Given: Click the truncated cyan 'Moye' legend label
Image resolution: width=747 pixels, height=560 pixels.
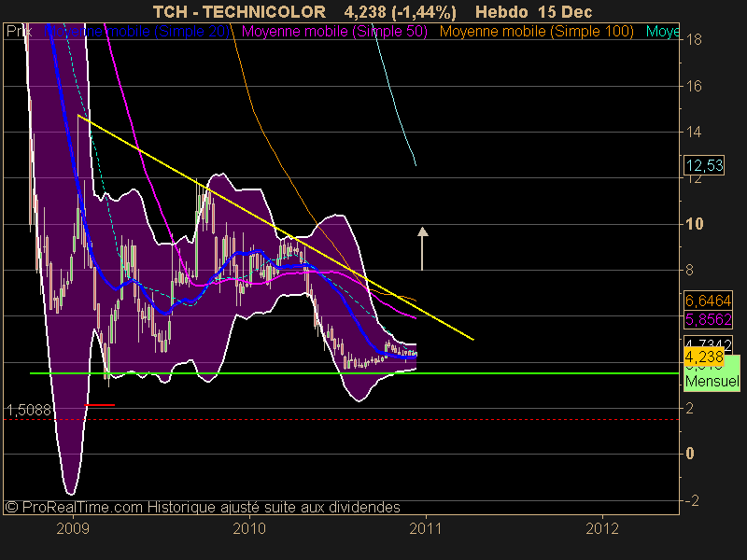Looking at the screenshot, I should (x=662, y=32).
